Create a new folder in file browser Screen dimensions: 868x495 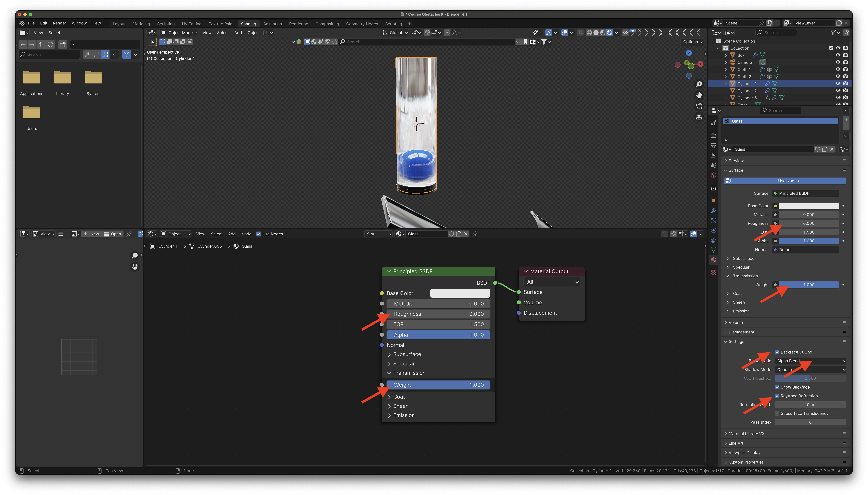63,45
